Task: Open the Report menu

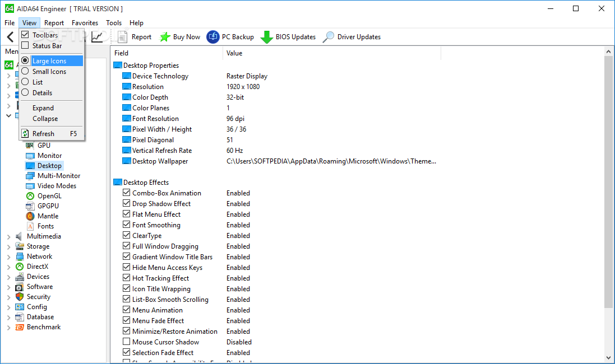Action: click(54, 23)
